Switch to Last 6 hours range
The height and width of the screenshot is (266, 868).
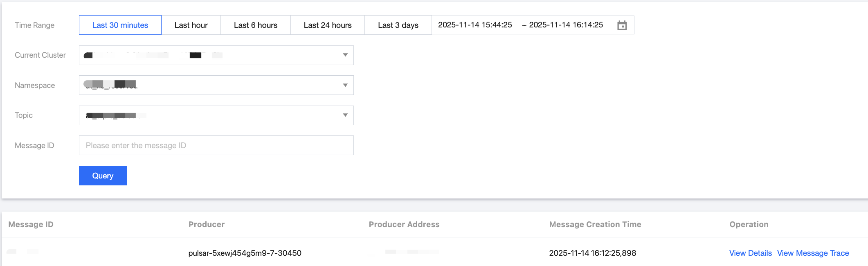coord(256,25)
